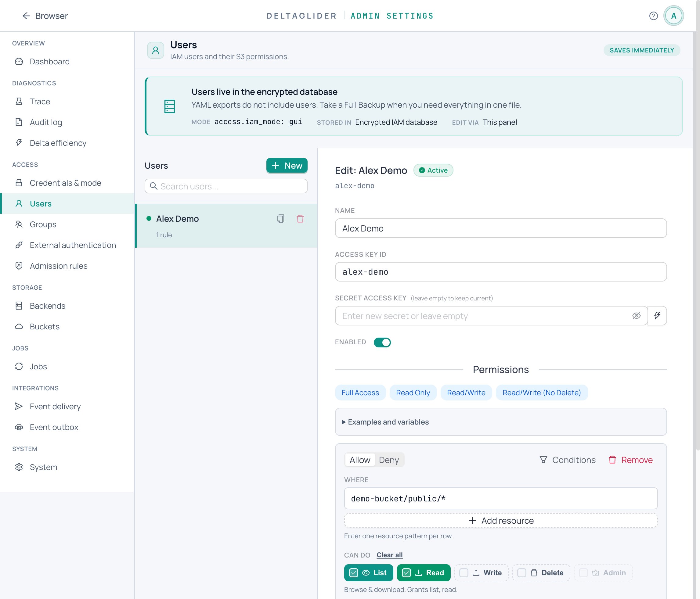The width and height of the screenshot is (700, 599).
Task: Click the System gear icon
Action: pyautogui.click(x=19, y=467)
